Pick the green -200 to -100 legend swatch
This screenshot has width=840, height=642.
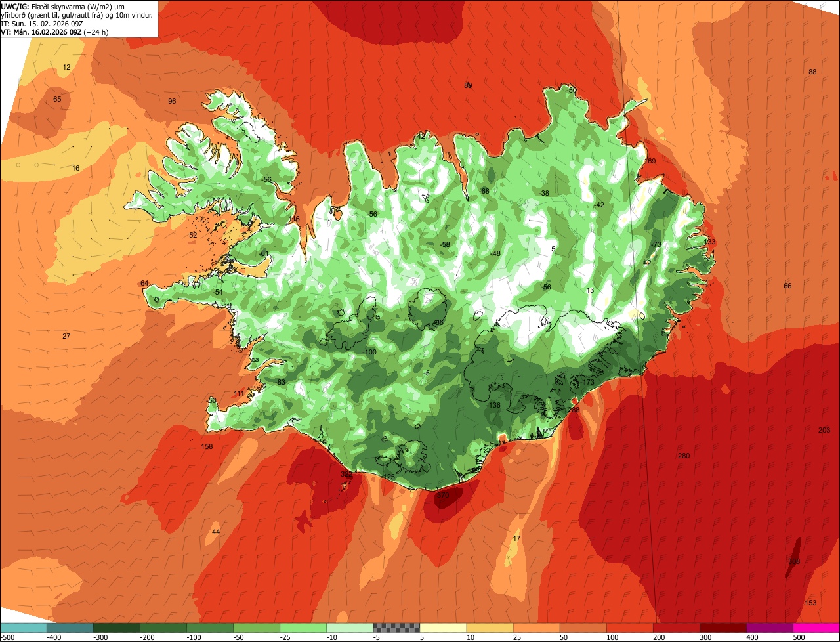(163, 628)
